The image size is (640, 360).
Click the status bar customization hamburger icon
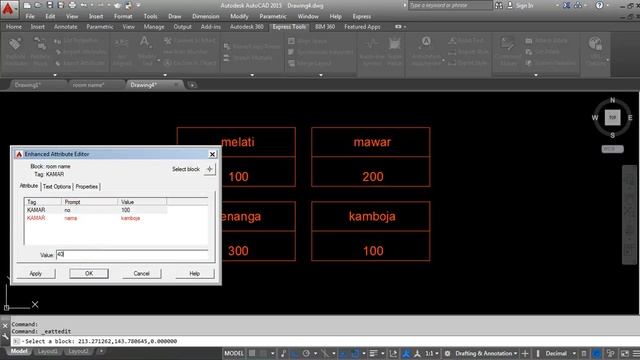pyautogui.click(x=636, y=353)
